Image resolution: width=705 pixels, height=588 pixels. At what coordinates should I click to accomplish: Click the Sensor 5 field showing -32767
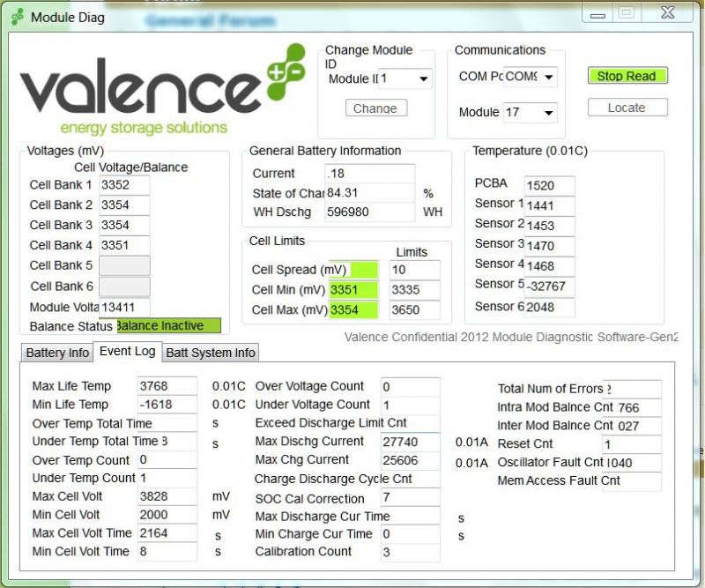[x=549, y=287]
